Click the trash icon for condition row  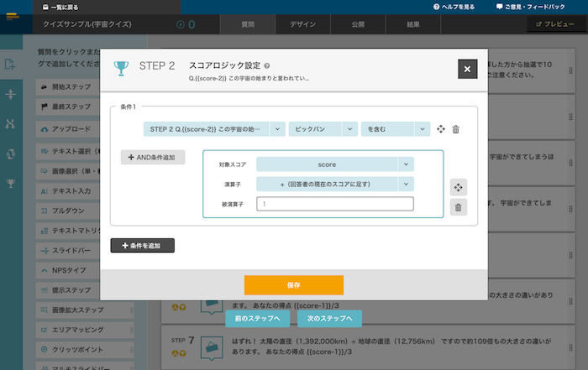pyautogui.click(x=455, y=129)
